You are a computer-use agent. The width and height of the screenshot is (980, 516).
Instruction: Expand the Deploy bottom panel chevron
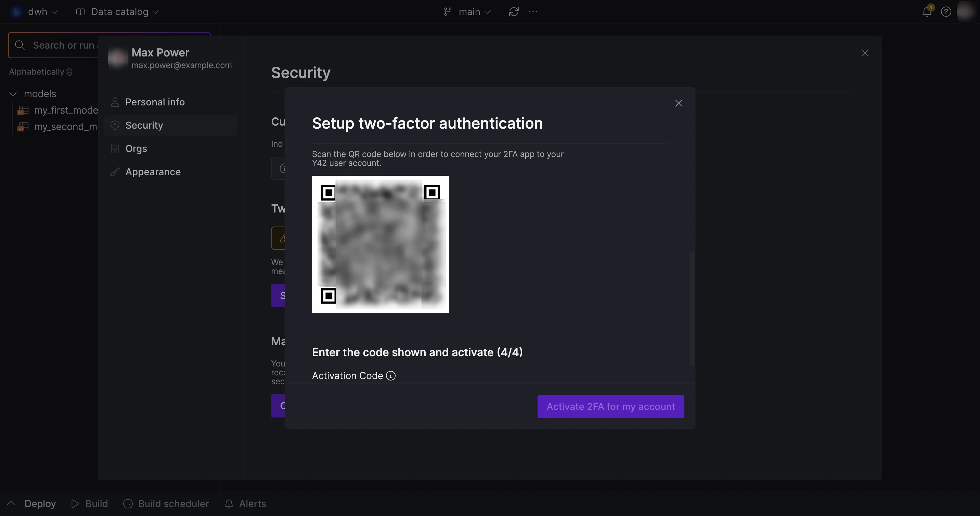(x=11, y=503)
